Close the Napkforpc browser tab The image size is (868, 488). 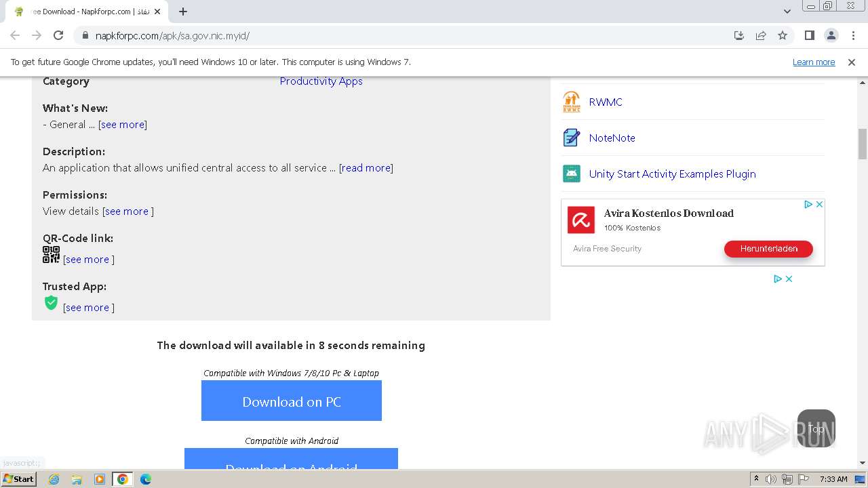[x=159, y=12]
